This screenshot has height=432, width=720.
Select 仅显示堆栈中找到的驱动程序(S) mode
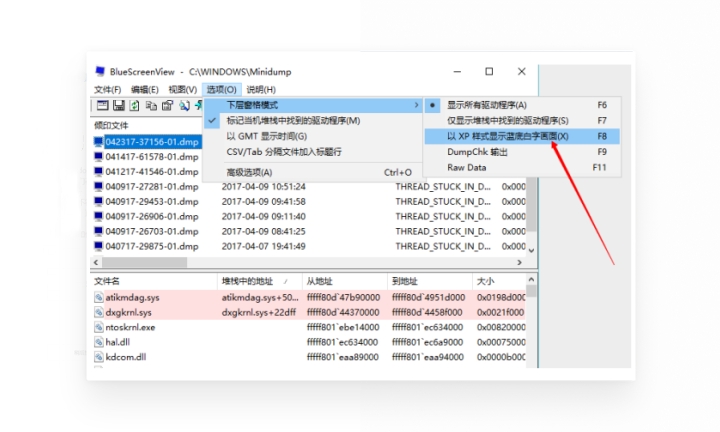coord(522,121)
